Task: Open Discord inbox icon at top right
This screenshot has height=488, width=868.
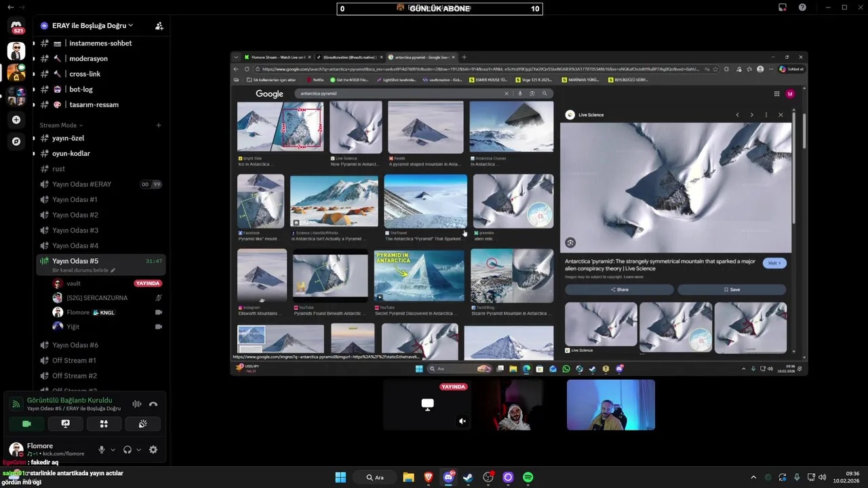Action: (x=782, y=7)
